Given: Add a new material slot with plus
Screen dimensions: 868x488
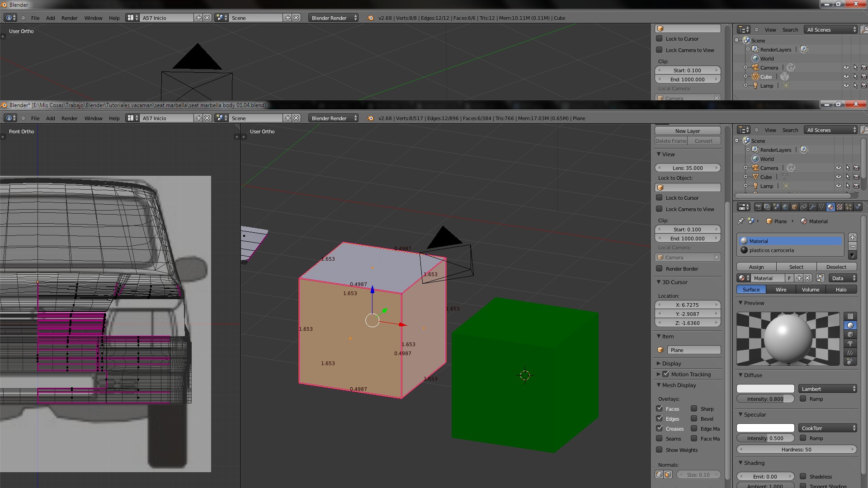Looking at the screenshot, I should coord(852,237).
